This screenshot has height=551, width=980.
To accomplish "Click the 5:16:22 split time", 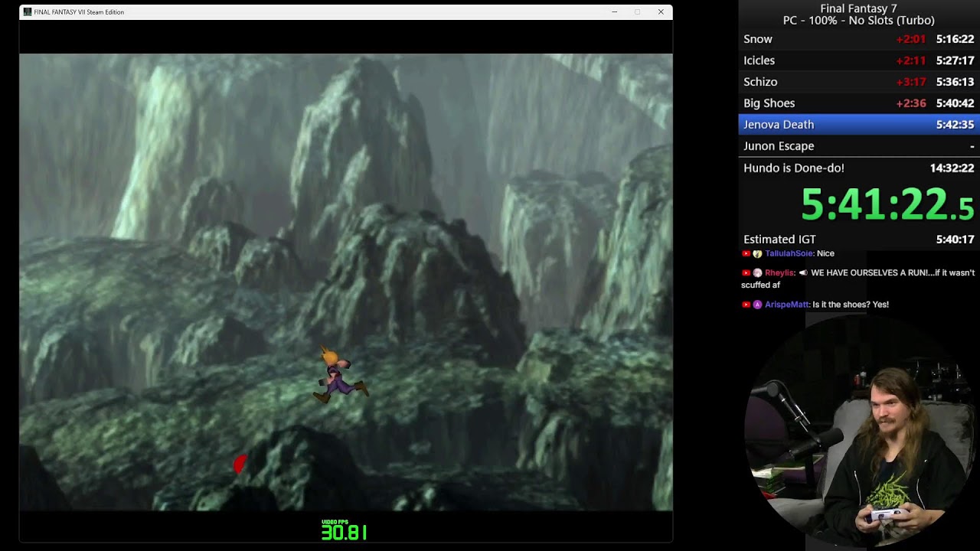I will pos(955,39).
